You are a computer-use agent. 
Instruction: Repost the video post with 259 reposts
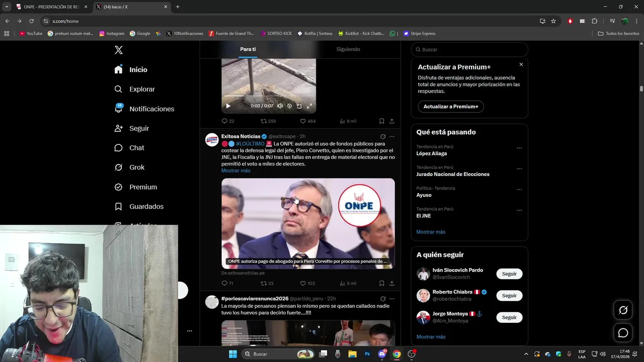tap(268, 121)
